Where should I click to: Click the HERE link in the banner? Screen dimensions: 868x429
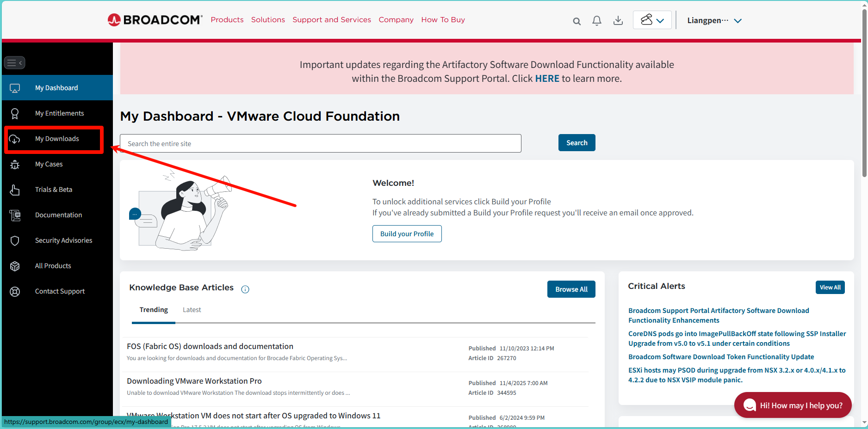tap(547, 79)
